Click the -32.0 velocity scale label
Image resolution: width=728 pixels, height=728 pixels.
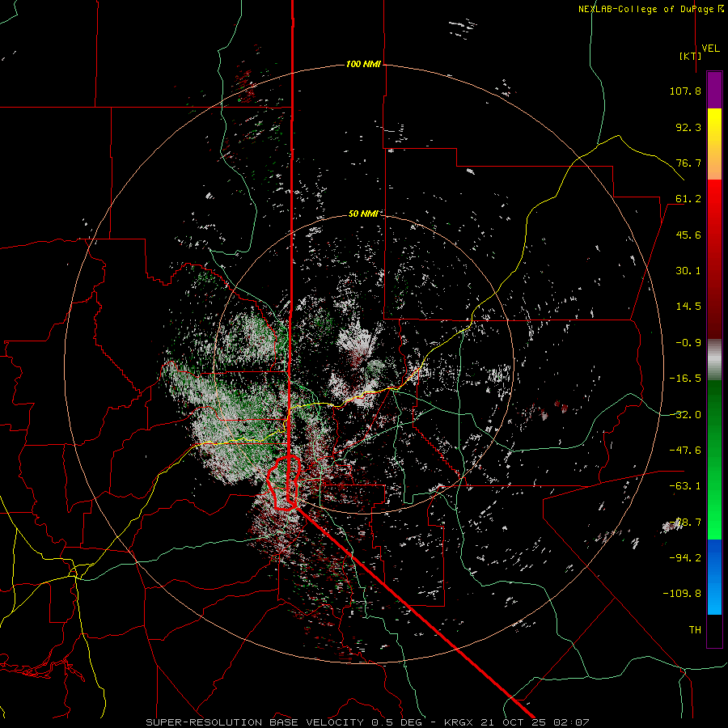click(x=685, y=415)
